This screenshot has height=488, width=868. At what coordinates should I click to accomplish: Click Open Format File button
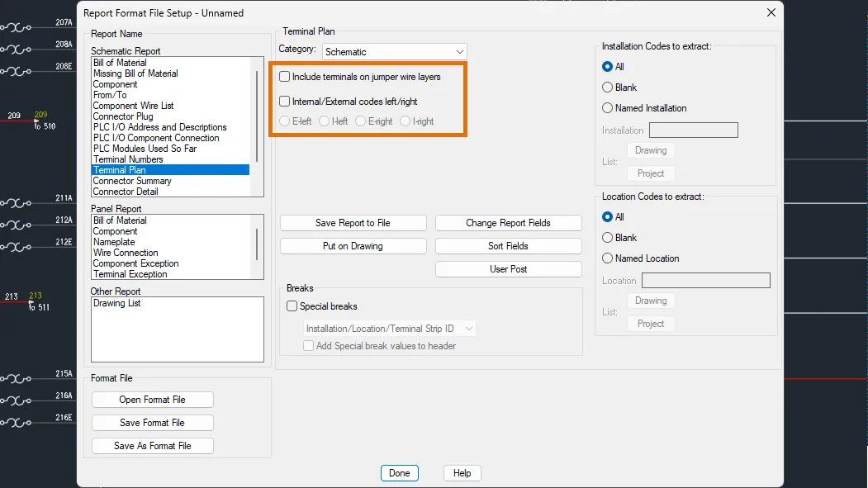[x=153, y=400]
